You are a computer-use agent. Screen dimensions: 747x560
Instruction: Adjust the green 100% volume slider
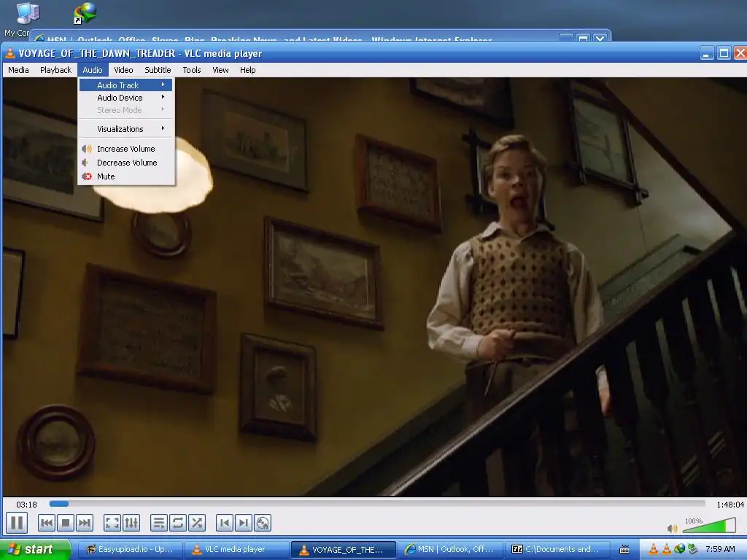point(711,525)
